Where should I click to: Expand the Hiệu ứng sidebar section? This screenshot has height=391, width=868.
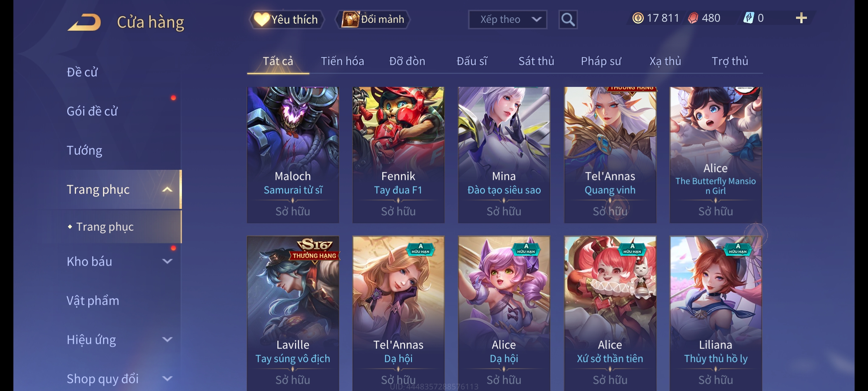[x=167, y=340]
